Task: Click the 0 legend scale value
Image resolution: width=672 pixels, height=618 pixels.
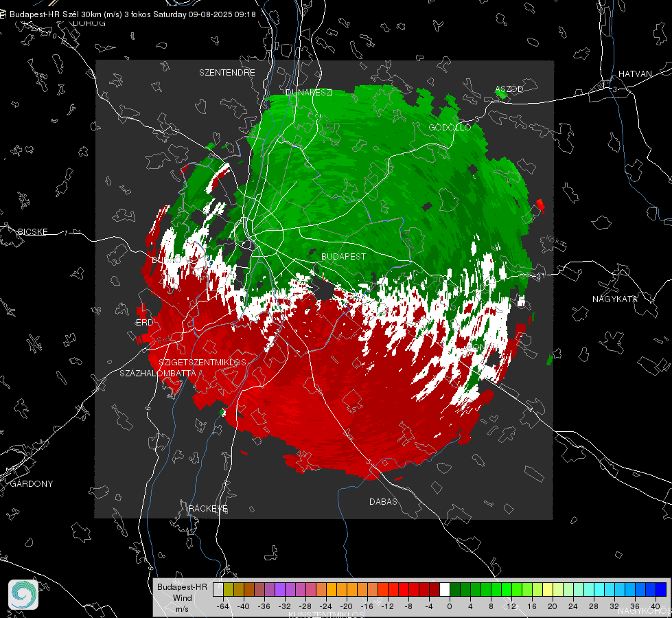Action: coord(450,606)
